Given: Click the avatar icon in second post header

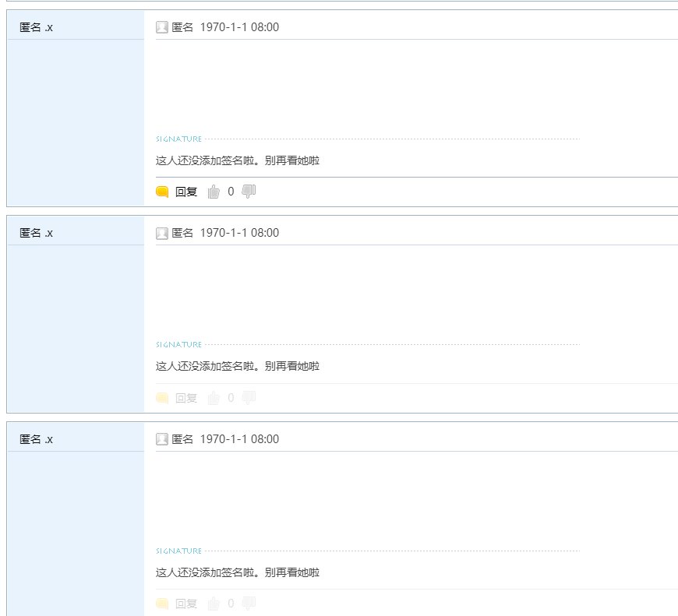Looking at the screenshot, I should 162,234.
